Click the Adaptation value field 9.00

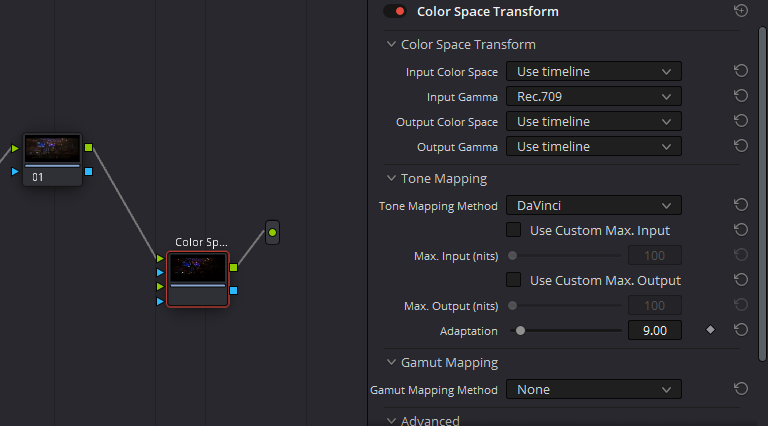655,331
